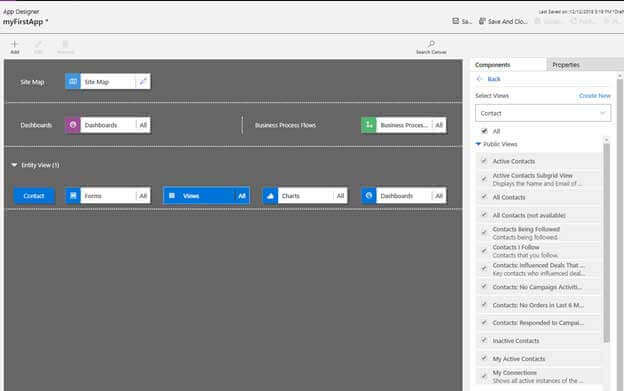Click the Forms tile icon
624x391 pixels.
(73, 196)
